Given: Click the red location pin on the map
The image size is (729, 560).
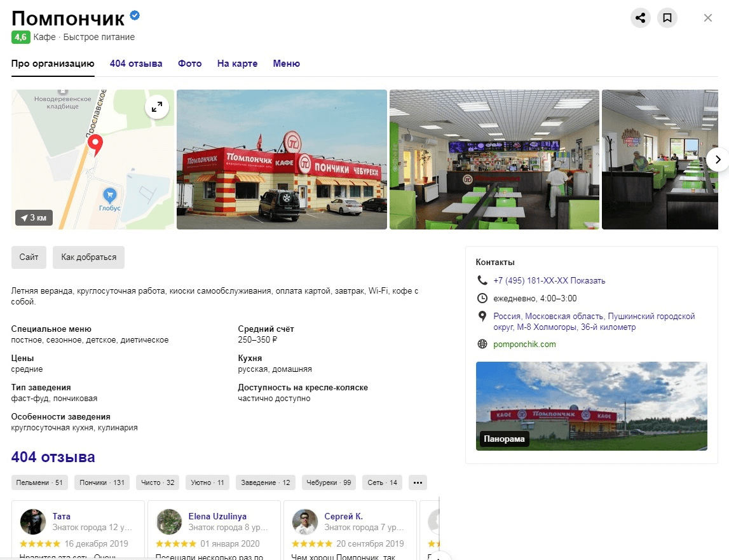Looking at the screenshot, I should coord(95,145).
